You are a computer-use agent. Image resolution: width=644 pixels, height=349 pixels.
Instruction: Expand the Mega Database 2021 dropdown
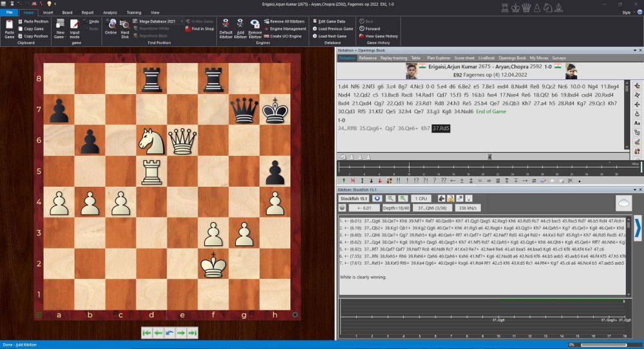(181, 21)
